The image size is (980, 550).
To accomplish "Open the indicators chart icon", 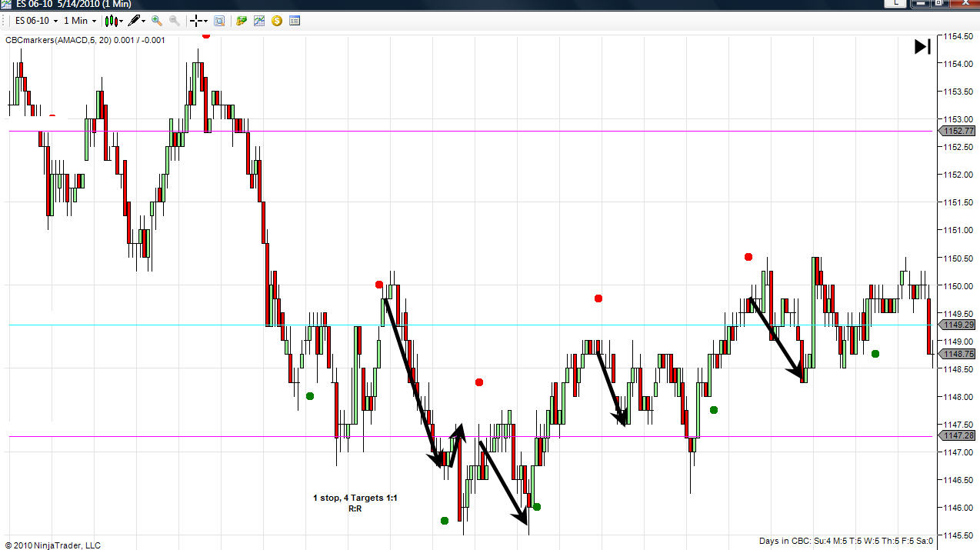I will coord(259,21).
